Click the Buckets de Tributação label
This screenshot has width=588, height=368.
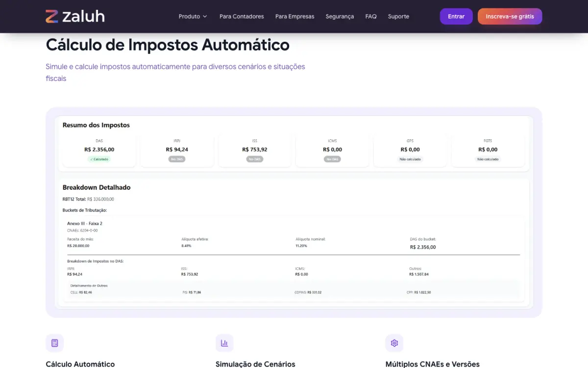pyautogui.click(x=85, y=210)
